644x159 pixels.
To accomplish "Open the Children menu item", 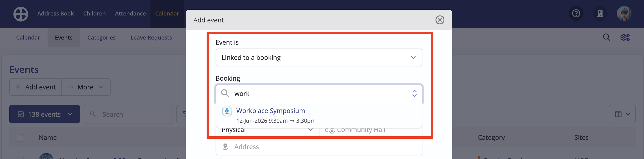I will click(94, 14).
